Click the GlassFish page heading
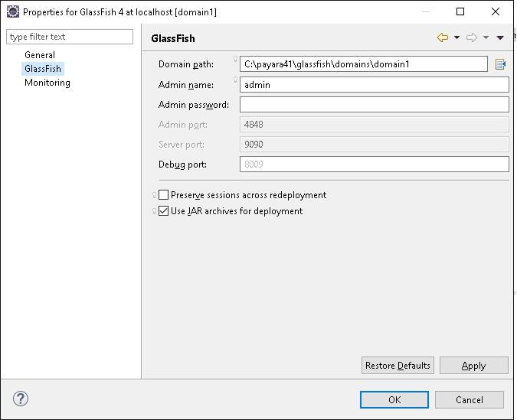 coord(173,38)
